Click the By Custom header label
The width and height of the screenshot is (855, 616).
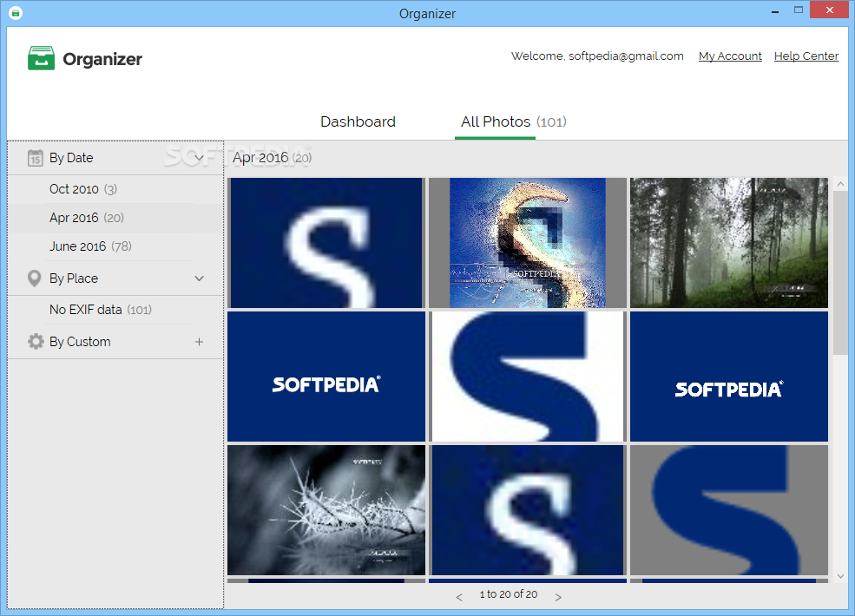(80, 342)
